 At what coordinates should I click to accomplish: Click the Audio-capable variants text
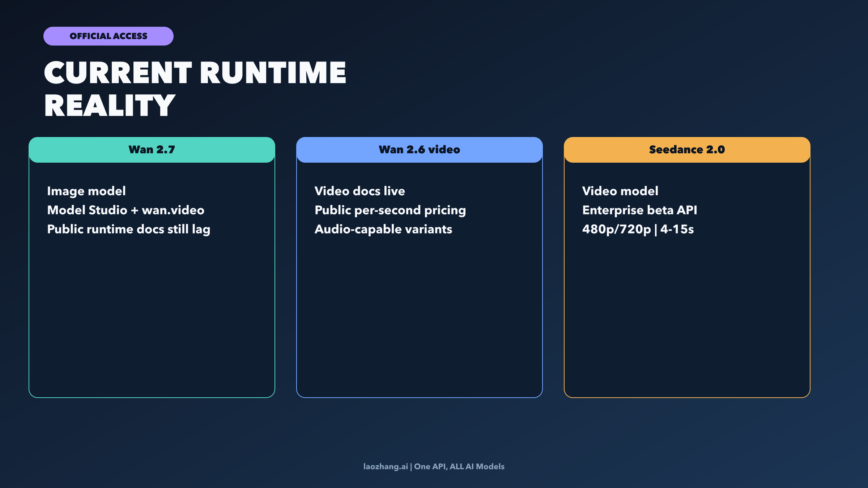pyautogui.click(x=383, y=229)
